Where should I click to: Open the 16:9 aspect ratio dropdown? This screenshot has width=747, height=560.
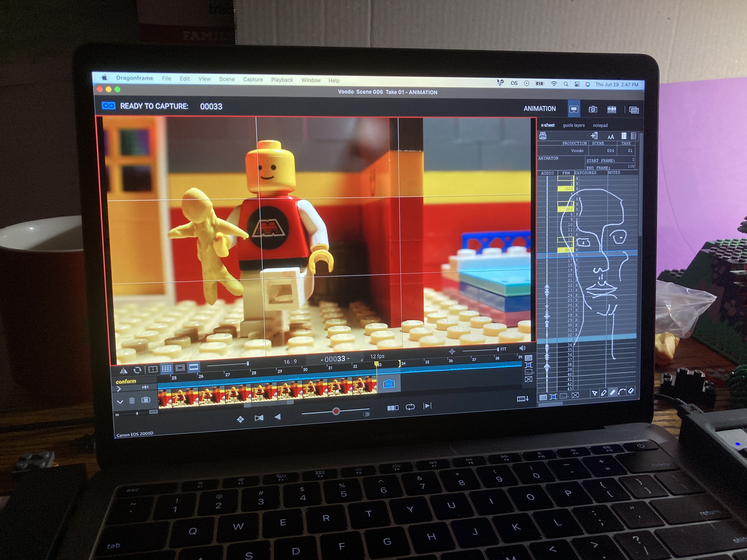tap(290, 361)
